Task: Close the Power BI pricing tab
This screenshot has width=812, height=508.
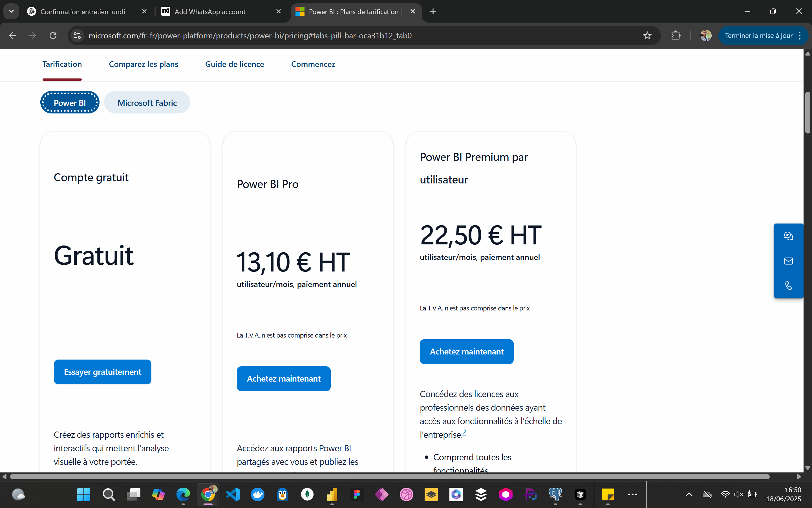Action: [x=413, y=11]
